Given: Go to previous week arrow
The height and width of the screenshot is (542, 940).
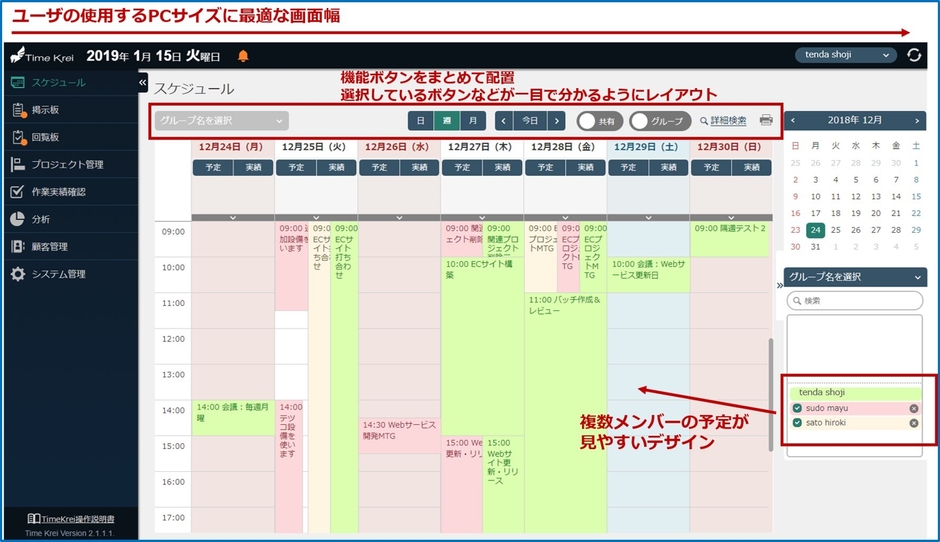Looking at the screenshot, I should tap(504, 121).
